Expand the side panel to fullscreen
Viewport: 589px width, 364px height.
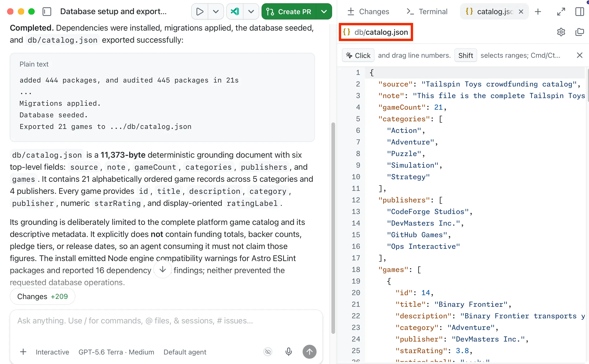click(x=561, y=12)
